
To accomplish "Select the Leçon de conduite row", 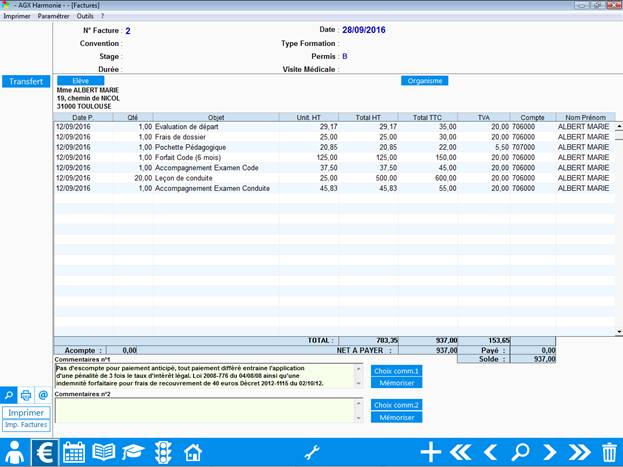I will coord(334,178).
